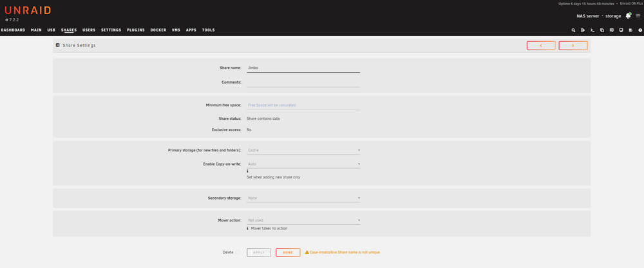Click the 'Case-insensitive Share name is not unique' warning
The image size is (644, 268).
click(x=345, y=252)
